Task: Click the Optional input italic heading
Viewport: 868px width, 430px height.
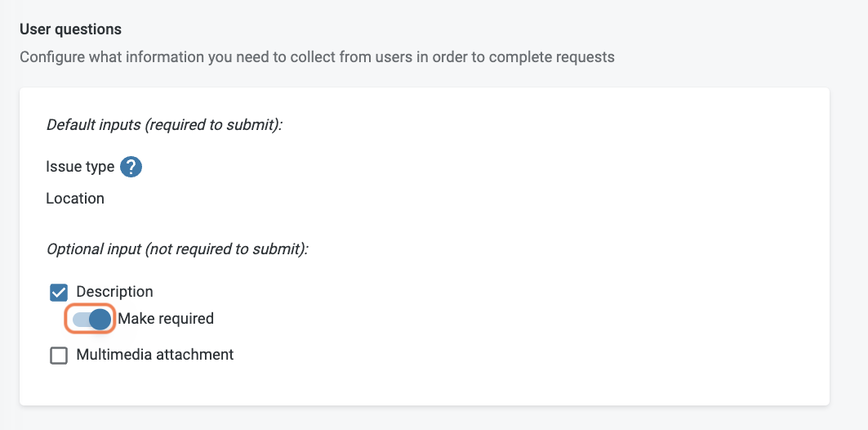Action: tap(177, 249)
